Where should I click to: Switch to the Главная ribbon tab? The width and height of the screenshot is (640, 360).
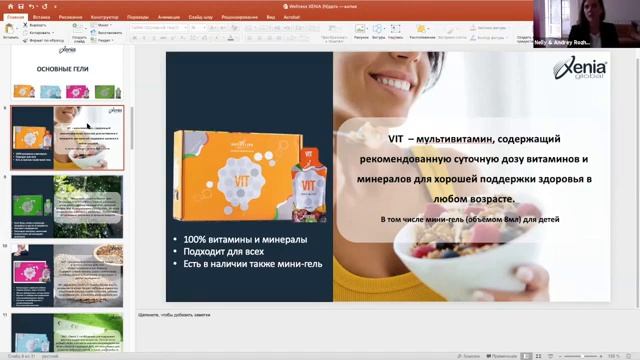[16, 17]
